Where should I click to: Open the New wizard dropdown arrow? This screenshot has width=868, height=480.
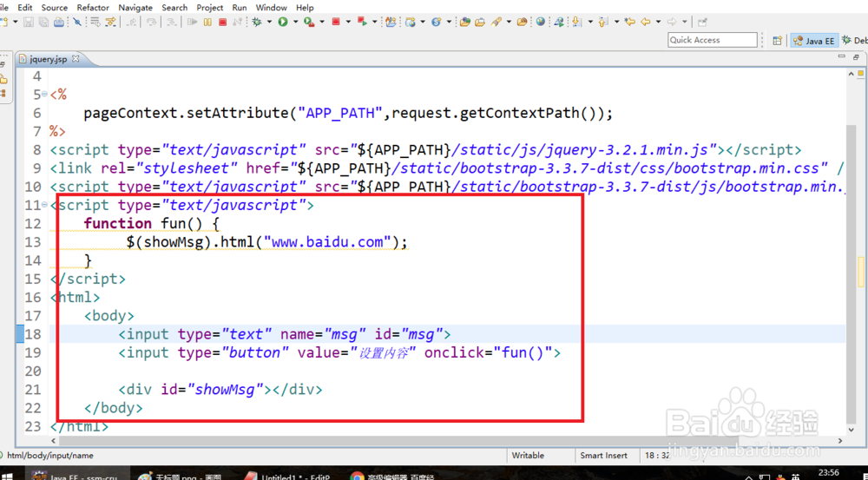pyautogui.click(x=16, y=23)
